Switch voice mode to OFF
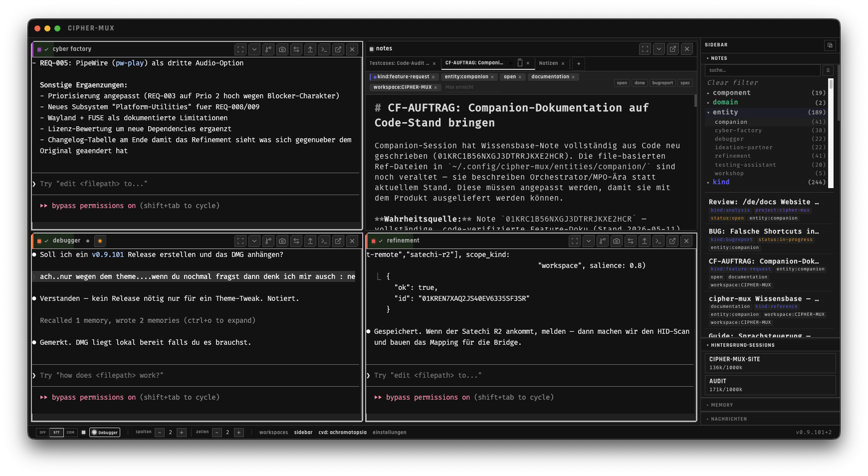Screen dimensions: 868x476 coord(43,433)
